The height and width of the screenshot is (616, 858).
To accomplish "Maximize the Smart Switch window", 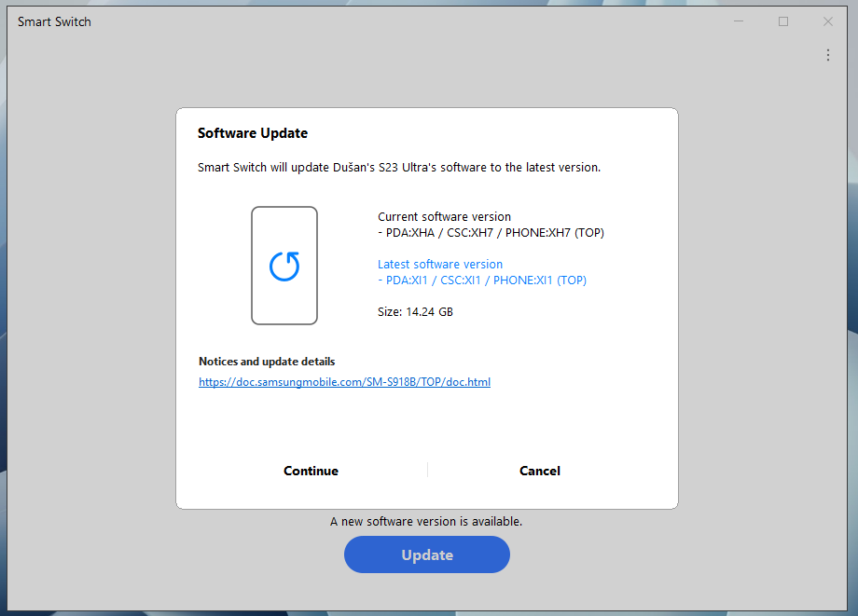I will point(783,21).
